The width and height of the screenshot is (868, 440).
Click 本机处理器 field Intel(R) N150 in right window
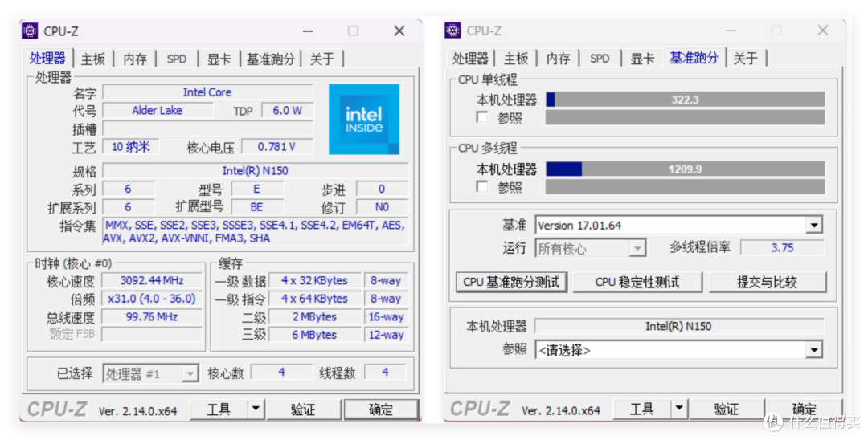[x=678, y=327]
